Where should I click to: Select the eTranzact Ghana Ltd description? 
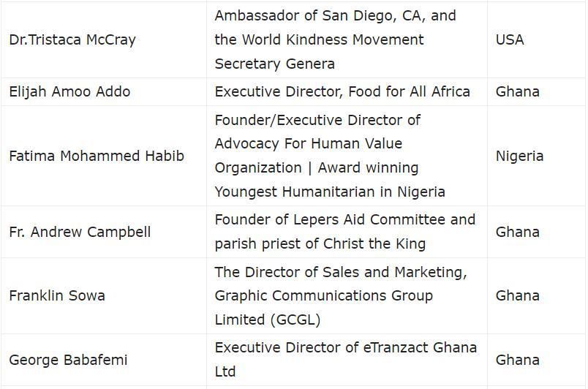(x=347, y=360)
